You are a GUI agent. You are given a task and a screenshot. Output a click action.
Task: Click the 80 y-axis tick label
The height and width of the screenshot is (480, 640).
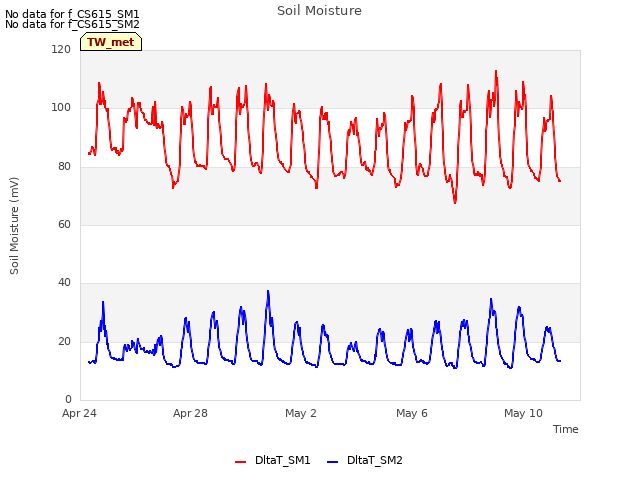(64, 167)
